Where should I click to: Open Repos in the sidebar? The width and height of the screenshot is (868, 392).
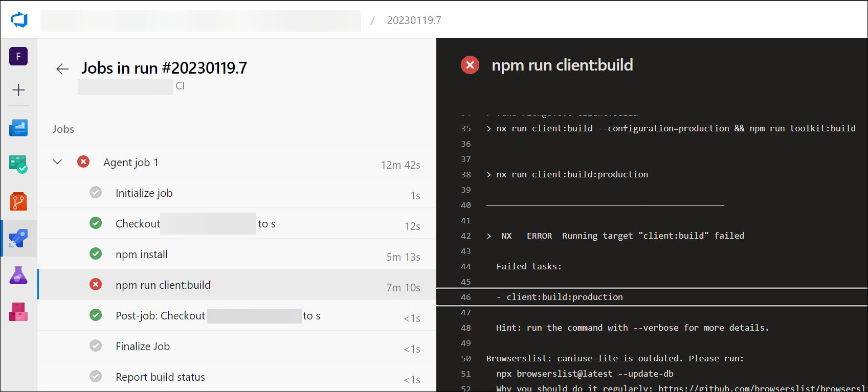coord(18,201)
